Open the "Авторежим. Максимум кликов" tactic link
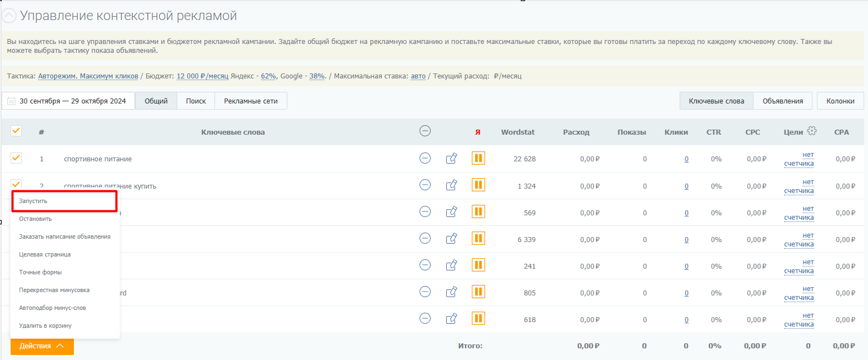The width and height of the screenshot is (868, 360). click(x=88, y=76)
